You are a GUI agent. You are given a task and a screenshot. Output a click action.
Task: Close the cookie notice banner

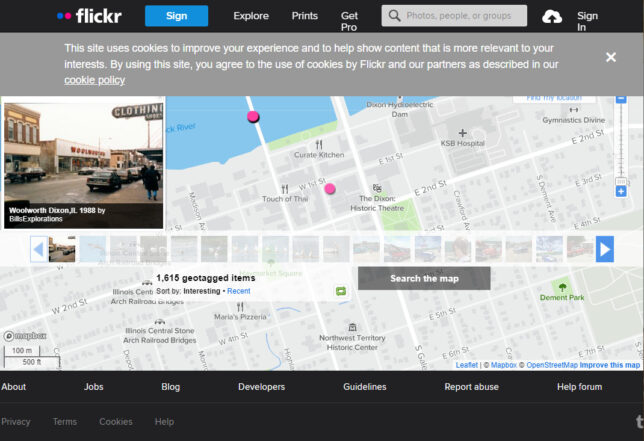(611, 57)
